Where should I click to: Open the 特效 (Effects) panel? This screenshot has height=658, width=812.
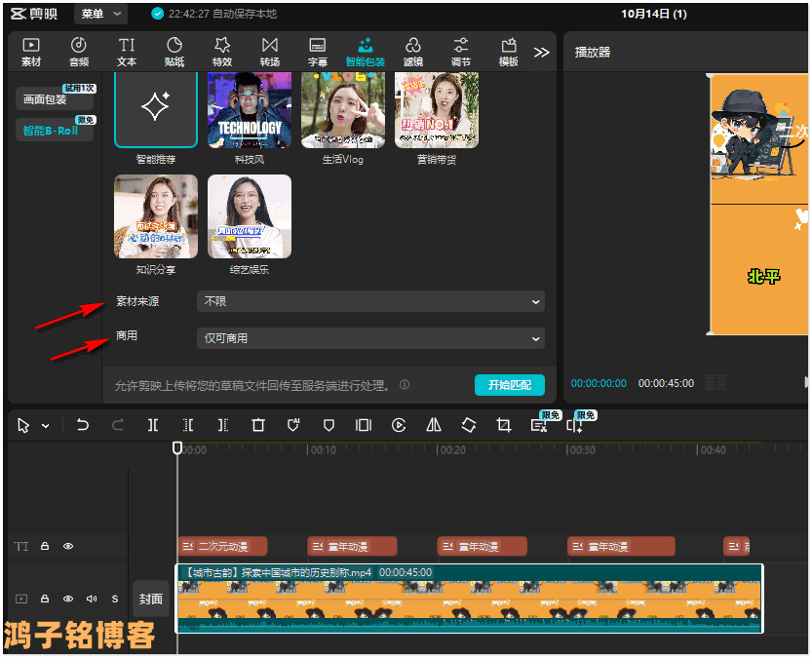coord(222,52)
